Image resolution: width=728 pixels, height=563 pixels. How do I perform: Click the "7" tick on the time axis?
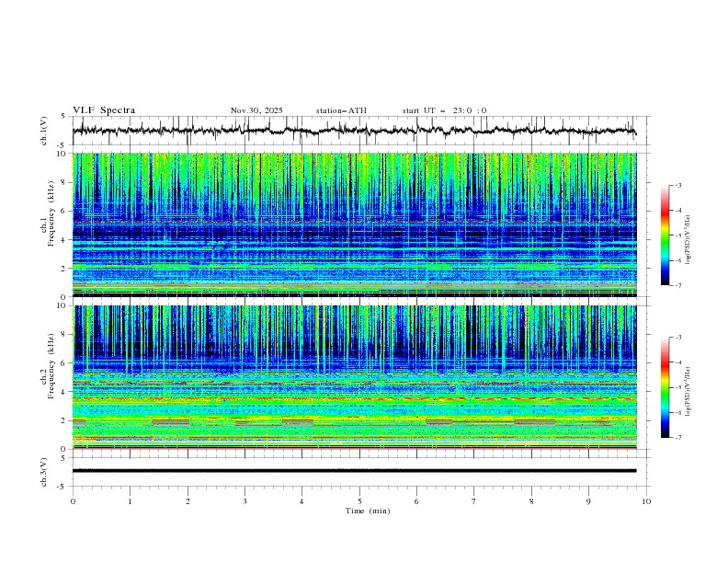pos(474,501)
